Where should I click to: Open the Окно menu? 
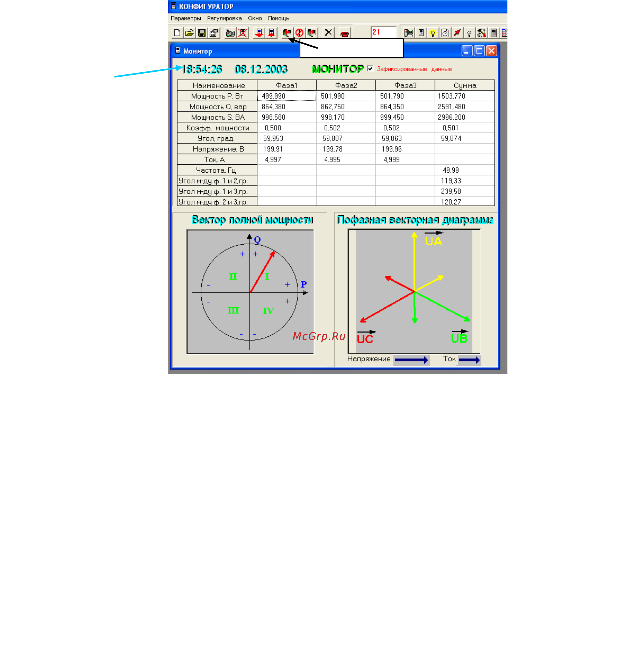point(255,18)
